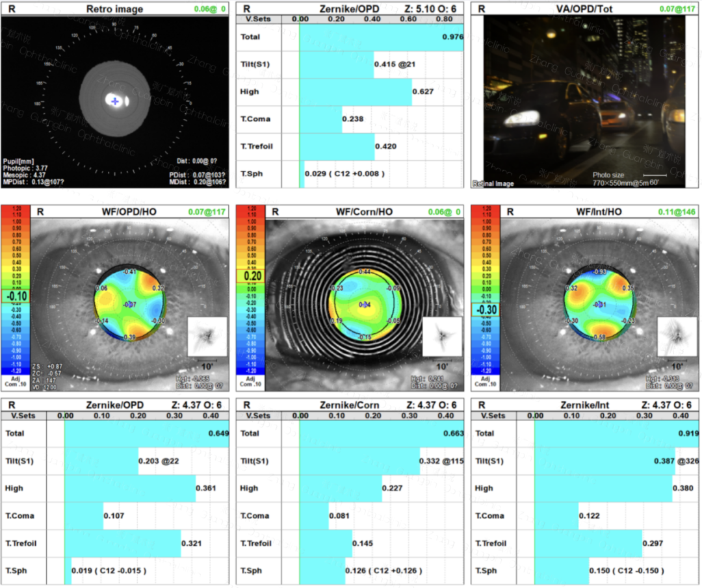Click V.Sets in the Zernike/Int panel

(x=493, y=415)
